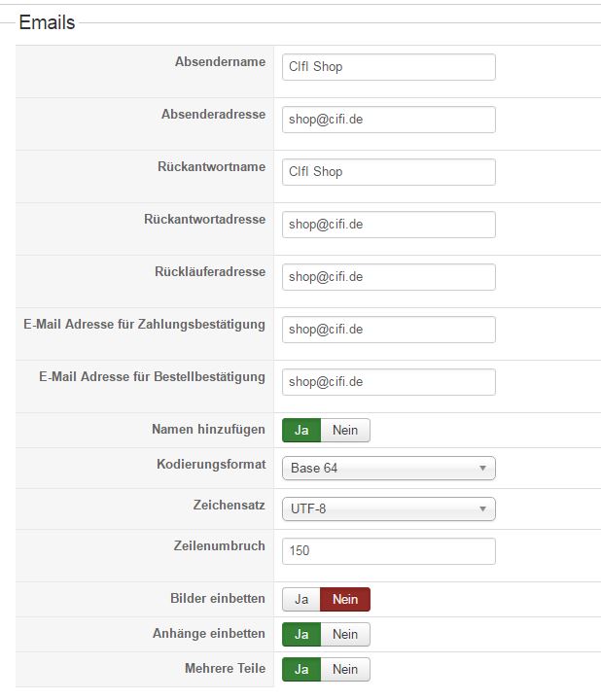Choose Ja for Anhänge einbetten
Screen dimensions: 601x700
tap(301, 635)
